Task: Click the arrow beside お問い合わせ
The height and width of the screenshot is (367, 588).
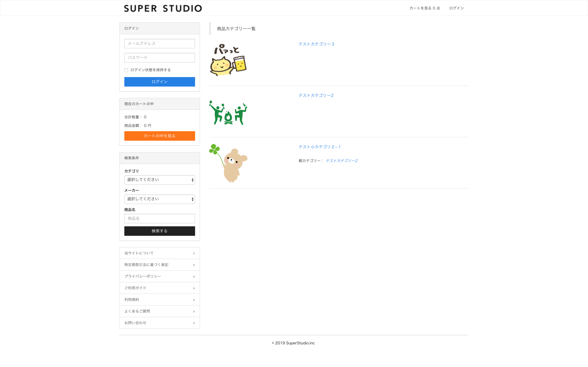Action: [x=194, y=323]
